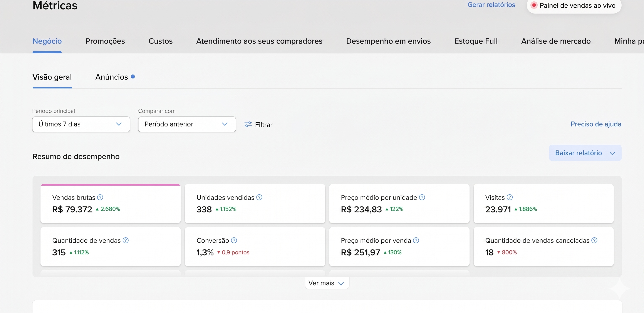The height and width of the screenshot is (313, 644).
Task: Open the Últimos 7 dias period dropdown
Action: 81,124
